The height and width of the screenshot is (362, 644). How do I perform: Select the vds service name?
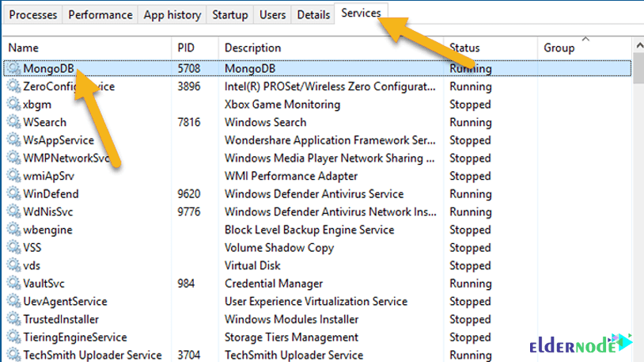click(x=32, y=265)
